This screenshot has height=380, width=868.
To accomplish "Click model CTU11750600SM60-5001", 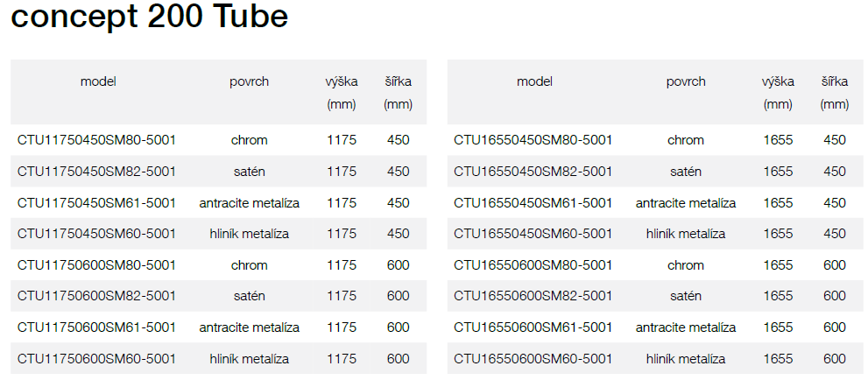I will click(96, 358).
